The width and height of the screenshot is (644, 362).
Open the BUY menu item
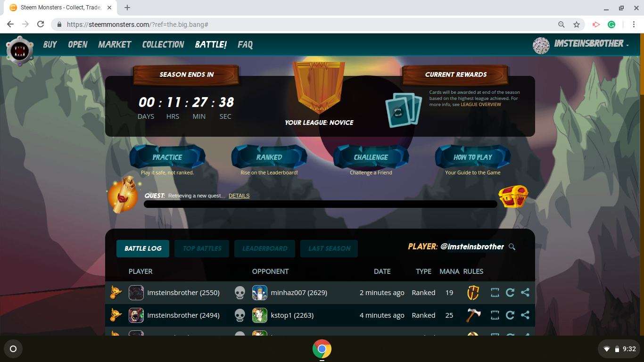coord(50,44)
